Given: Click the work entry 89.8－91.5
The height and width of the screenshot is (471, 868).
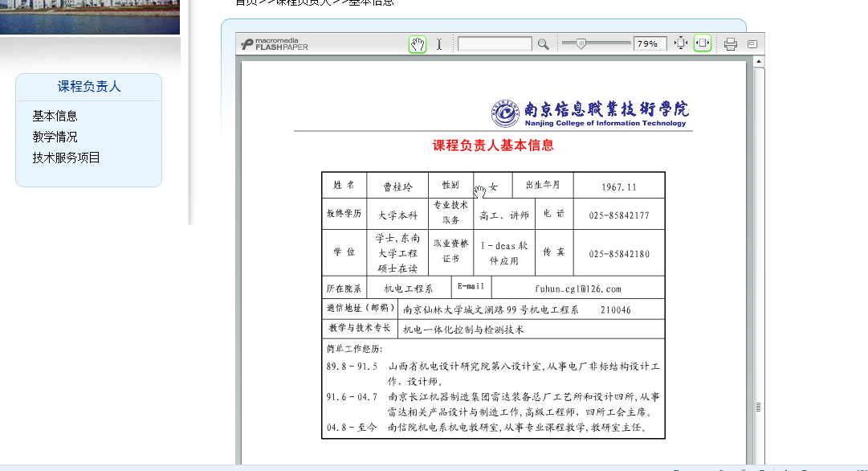Looking at the screenshot, I should [x=352, y=367].
